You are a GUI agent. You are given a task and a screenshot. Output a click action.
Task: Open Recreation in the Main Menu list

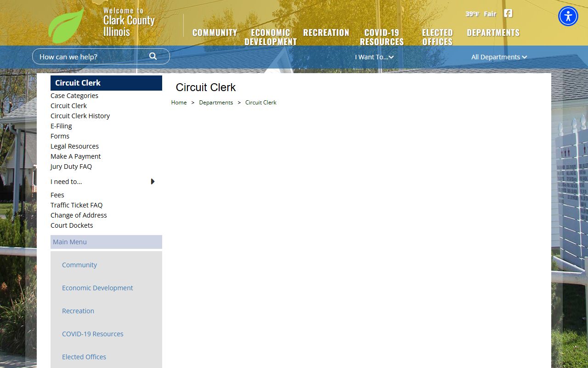(78, 311)
